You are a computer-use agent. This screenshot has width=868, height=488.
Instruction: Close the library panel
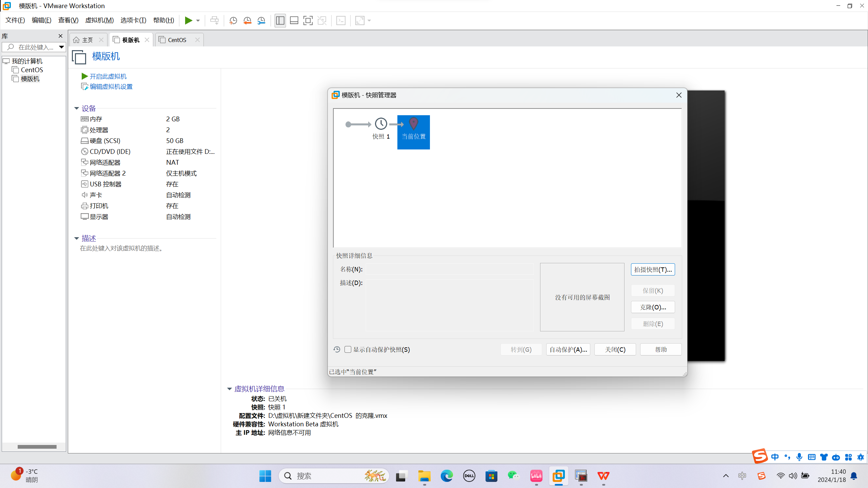[x=60, y=36]
